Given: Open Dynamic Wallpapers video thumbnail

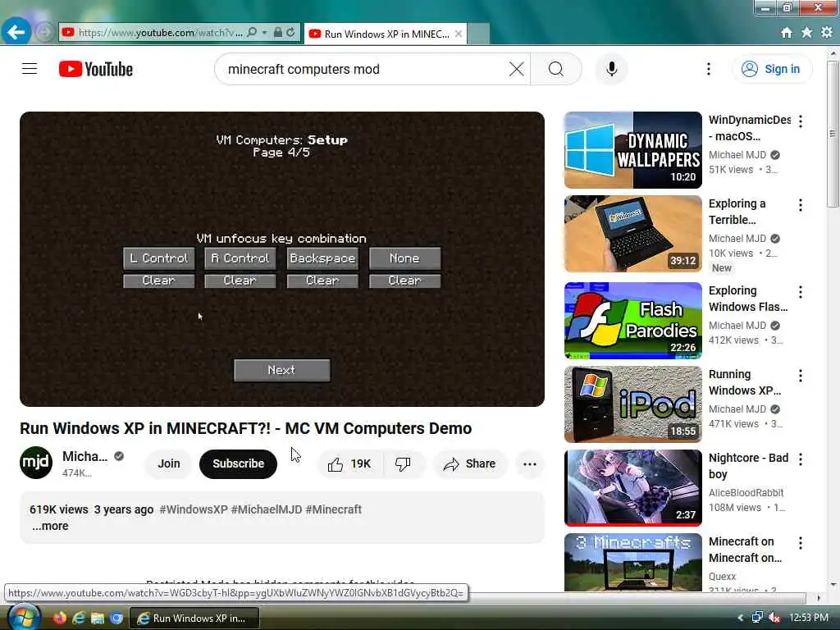Looking at the screenshot, I should [632, 150].
